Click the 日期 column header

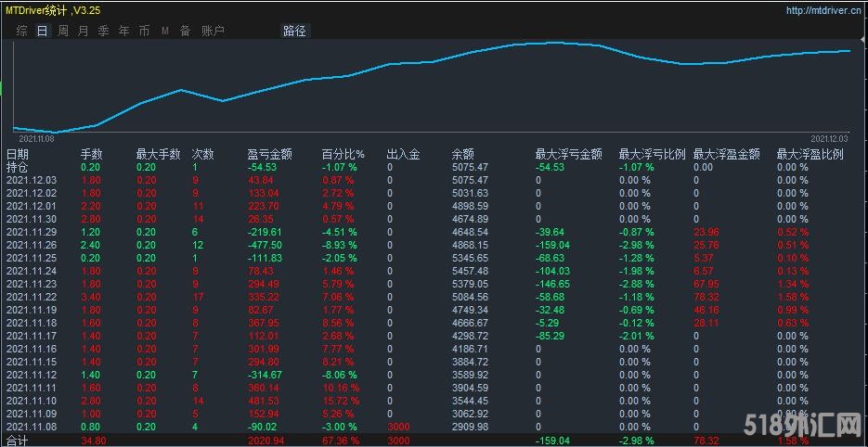[x=18, y=154]
